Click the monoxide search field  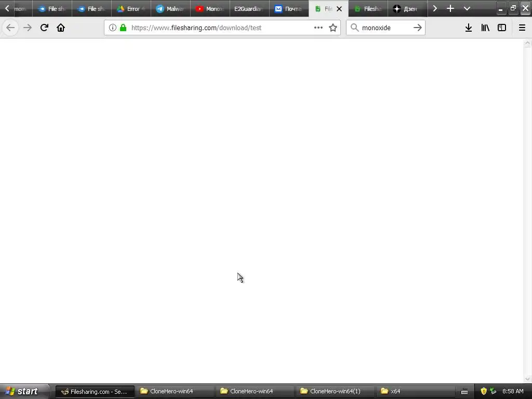tap(385, 28)
